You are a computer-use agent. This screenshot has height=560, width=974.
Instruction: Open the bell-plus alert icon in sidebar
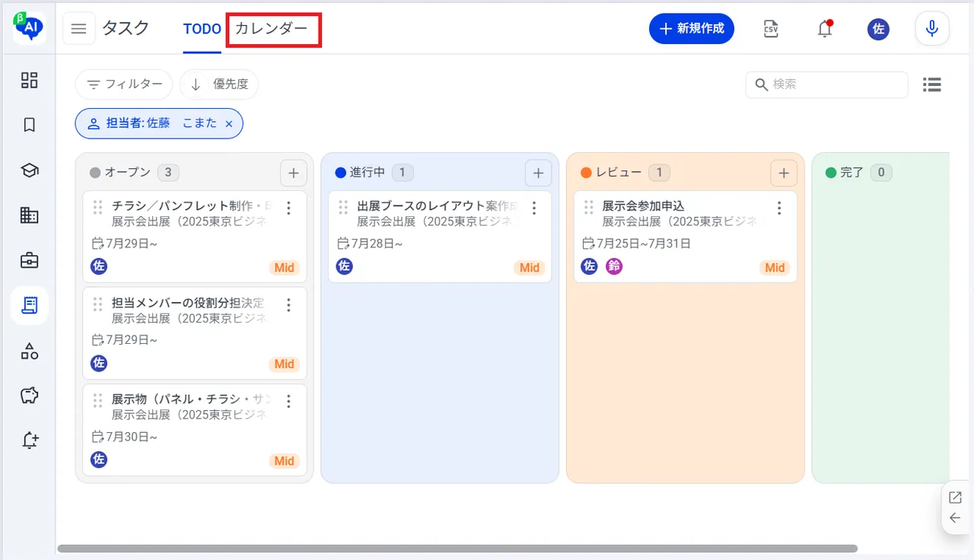pos(29,441)
